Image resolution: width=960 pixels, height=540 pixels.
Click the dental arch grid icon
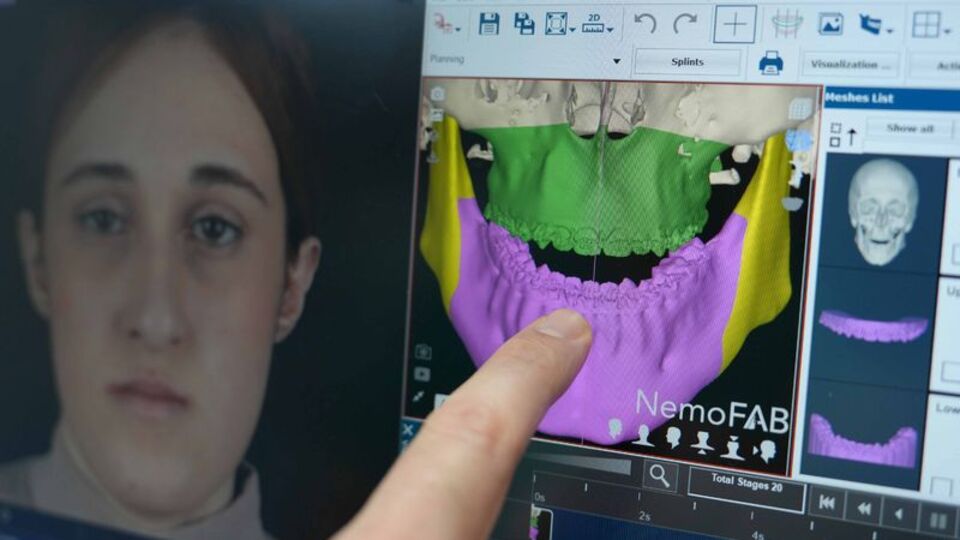(x=787, y=24)
